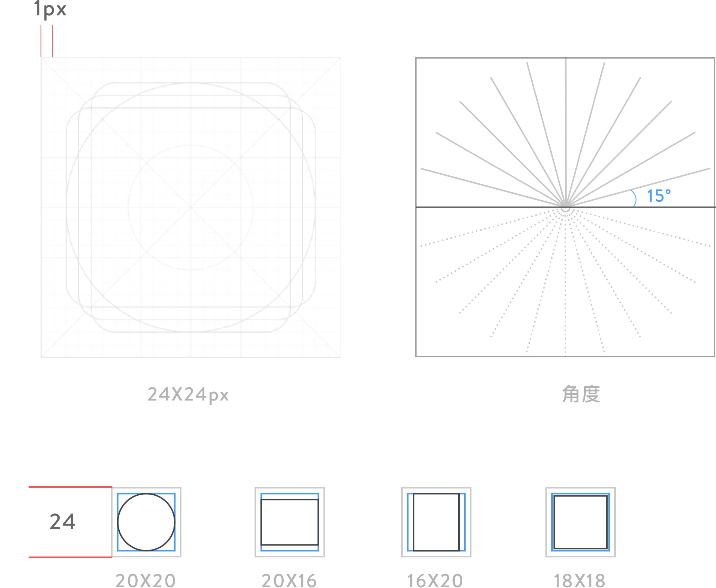
Task: Click the 20X16 landscape rectangle icon
Action: 290,522
